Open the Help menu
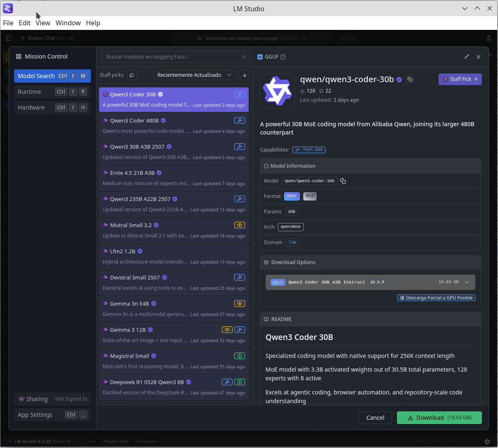The height and width of the screenshot is (448, 498). tap(93, 23)
